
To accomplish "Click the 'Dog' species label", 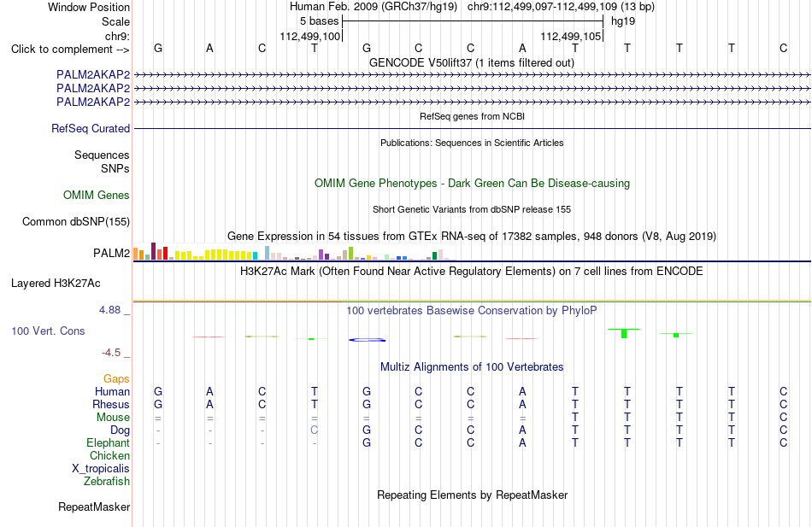I will click(x=120, y=430).
